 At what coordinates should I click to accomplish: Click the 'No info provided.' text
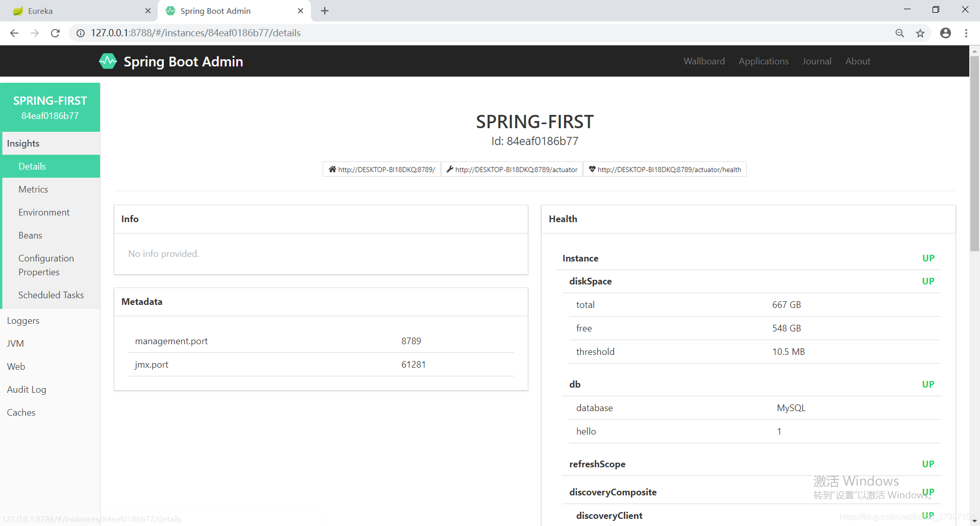164,254
